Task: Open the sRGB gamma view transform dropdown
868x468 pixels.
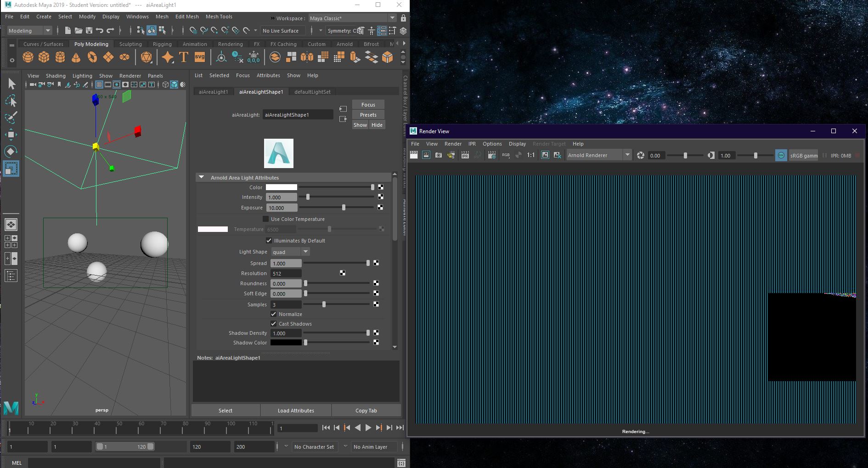Action: [x=804, y=155]
